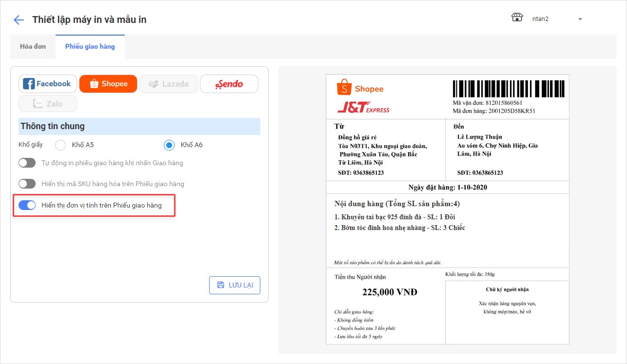Click Mã vận đơn: 812015860561 text
627x364 pixels.
coord(488,103)
